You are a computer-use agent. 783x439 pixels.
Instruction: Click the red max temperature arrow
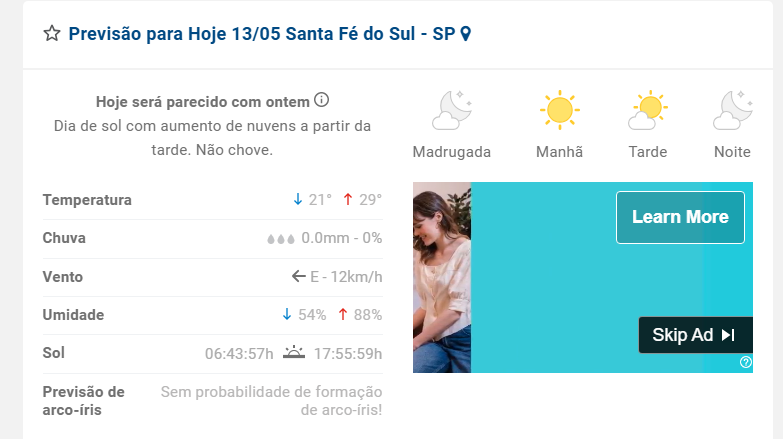(x=348, y=200)
